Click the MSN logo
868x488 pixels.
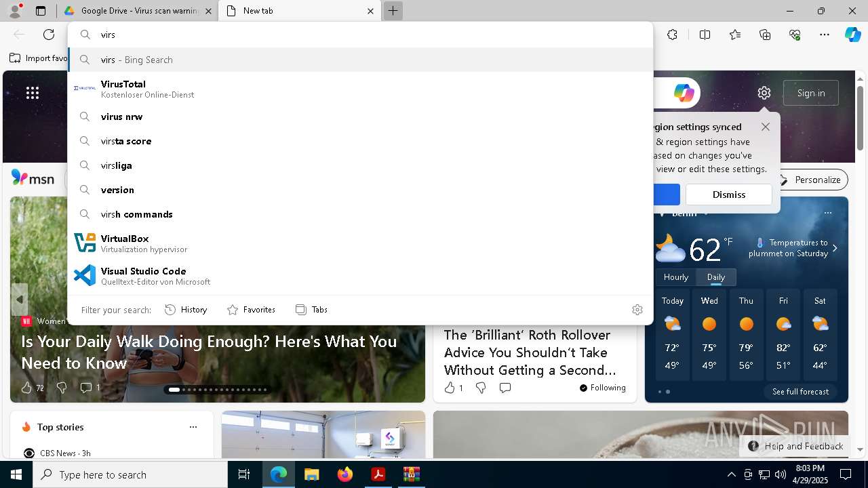[33, 179]
